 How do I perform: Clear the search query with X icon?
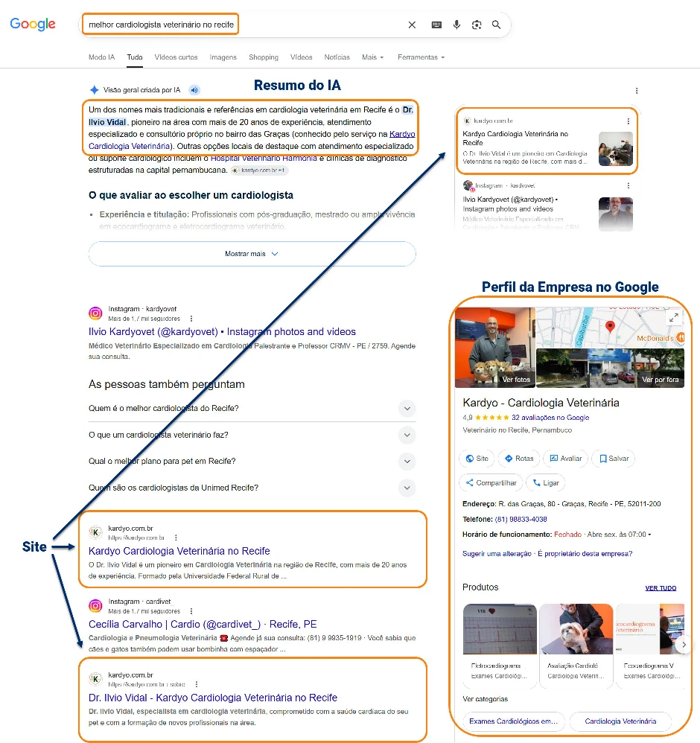[x=412, y=25]
